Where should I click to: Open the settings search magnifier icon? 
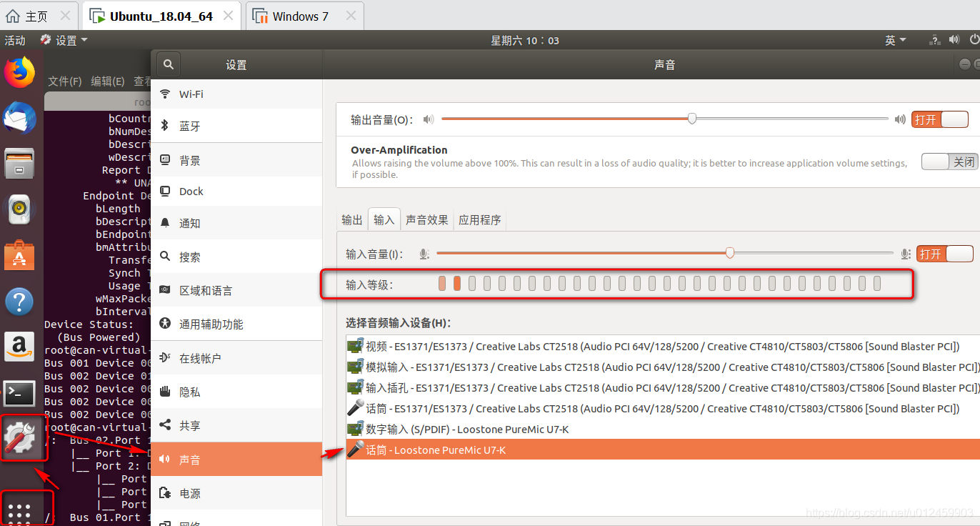tap(167, 64)
